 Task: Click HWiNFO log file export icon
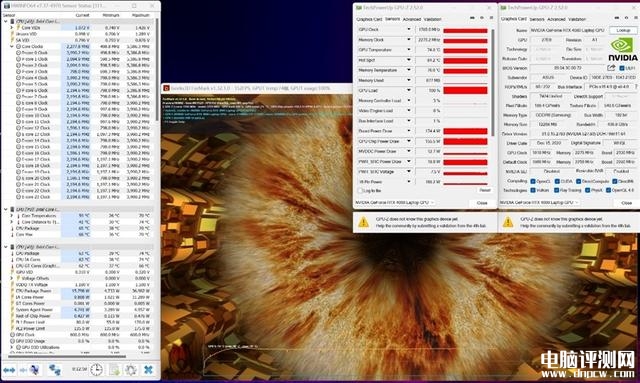(115, 370)
